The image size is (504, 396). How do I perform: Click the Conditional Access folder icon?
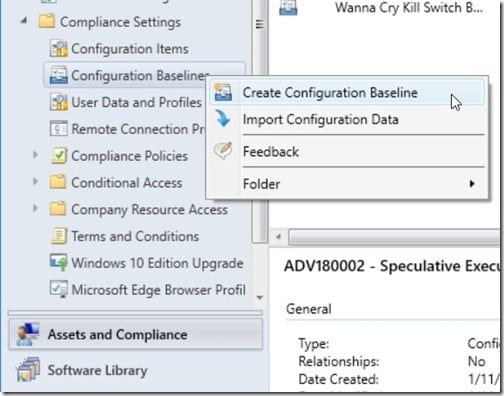point(58,182)
